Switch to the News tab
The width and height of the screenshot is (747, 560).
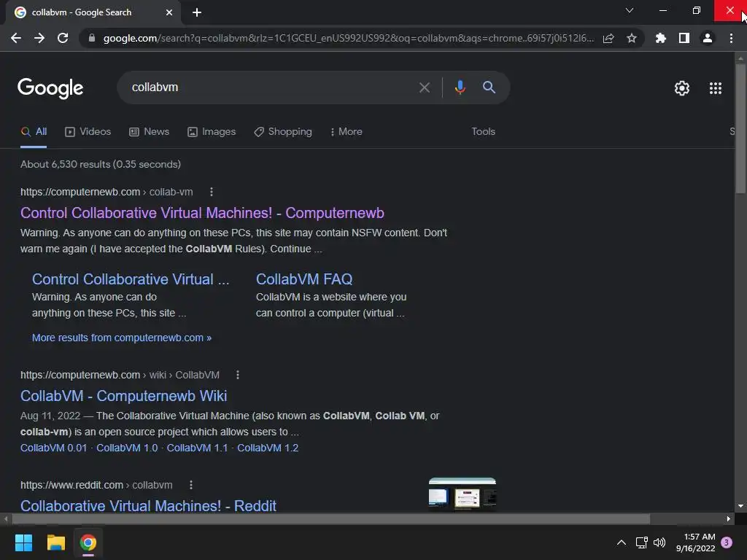149,132
